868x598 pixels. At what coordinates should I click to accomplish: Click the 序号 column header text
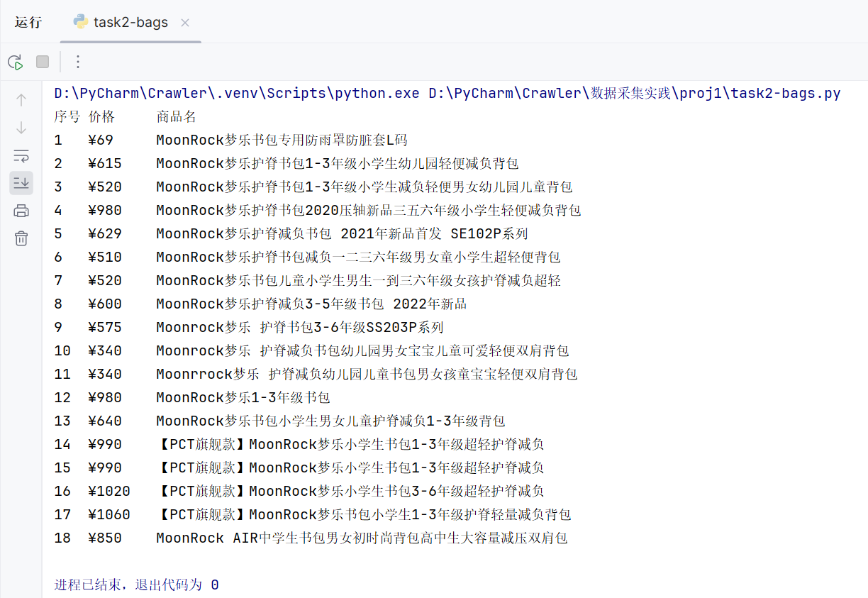click(x=67, y=116)
